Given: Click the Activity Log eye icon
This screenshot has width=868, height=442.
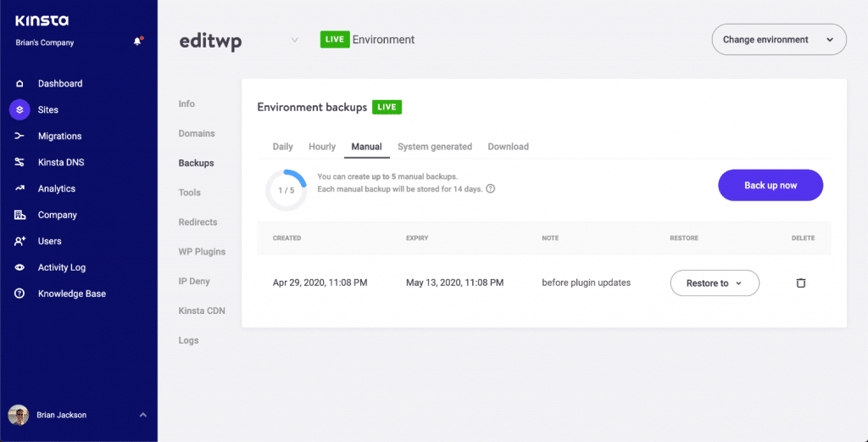Looking at the screenshot, I should 19,267.
